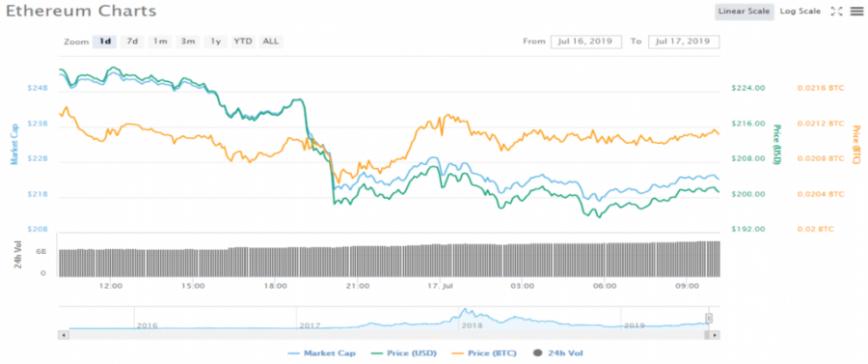
Task: Toggle fullscreen with the expand arrows icon
Action: pos(836,11)
